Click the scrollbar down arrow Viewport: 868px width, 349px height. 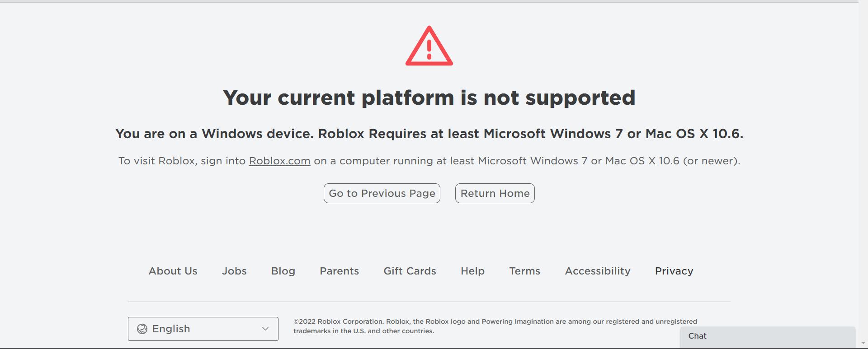863,344
